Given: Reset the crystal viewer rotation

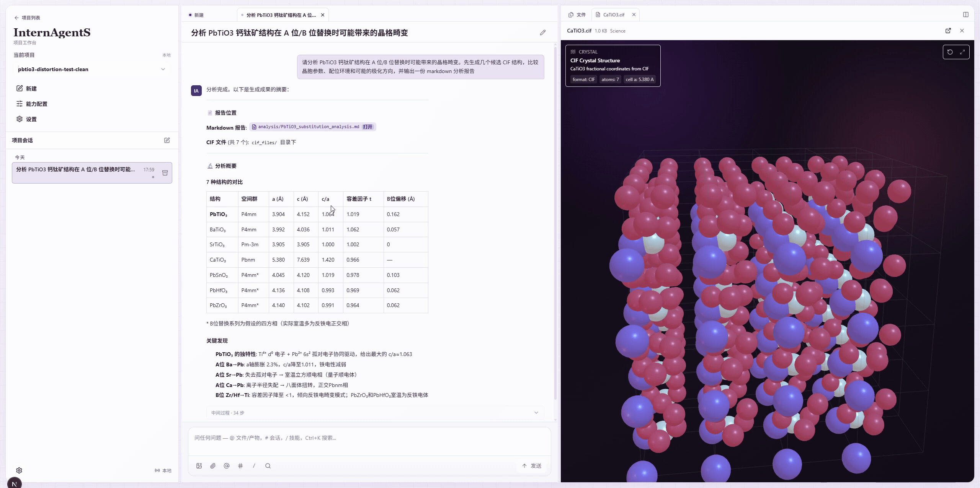Looking at the screenshot, I should [950, 52].
